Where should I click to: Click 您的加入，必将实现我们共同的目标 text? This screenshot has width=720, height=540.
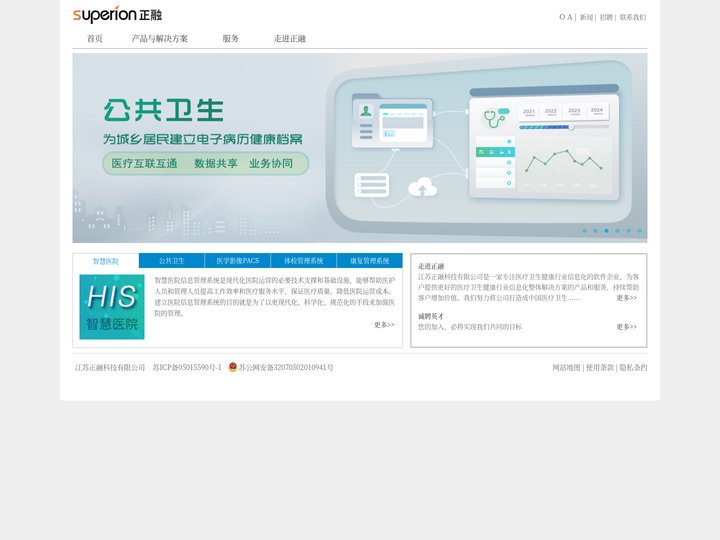pos(470,327)
